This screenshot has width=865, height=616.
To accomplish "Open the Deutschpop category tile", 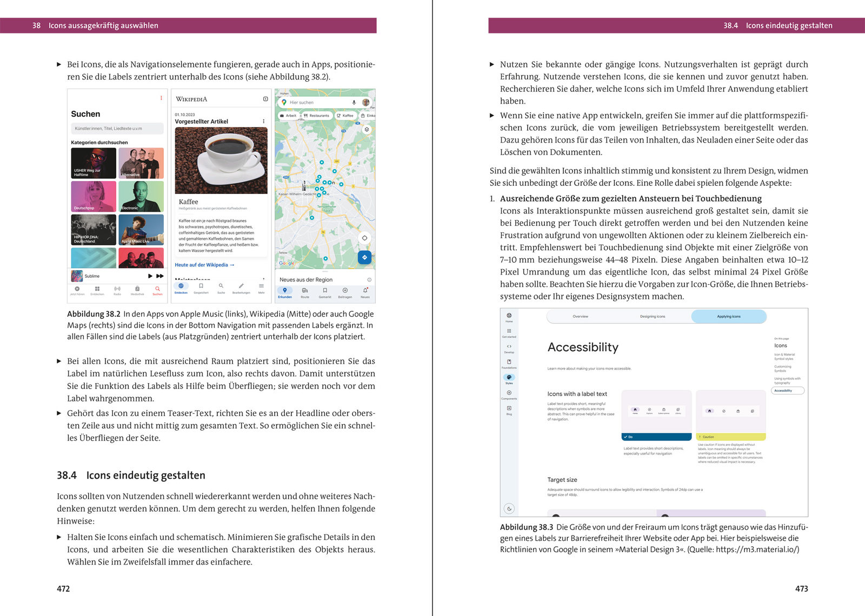I will pos(94,196).
